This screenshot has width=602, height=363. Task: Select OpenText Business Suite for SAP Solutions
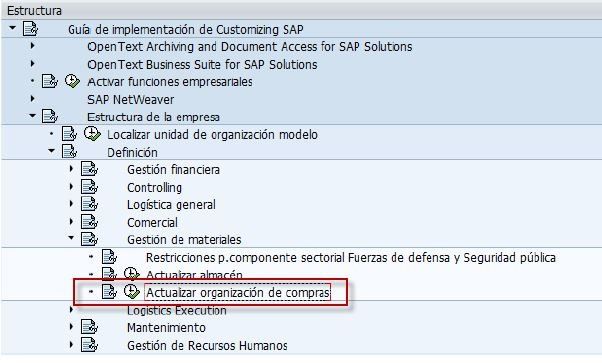[202, 65]
